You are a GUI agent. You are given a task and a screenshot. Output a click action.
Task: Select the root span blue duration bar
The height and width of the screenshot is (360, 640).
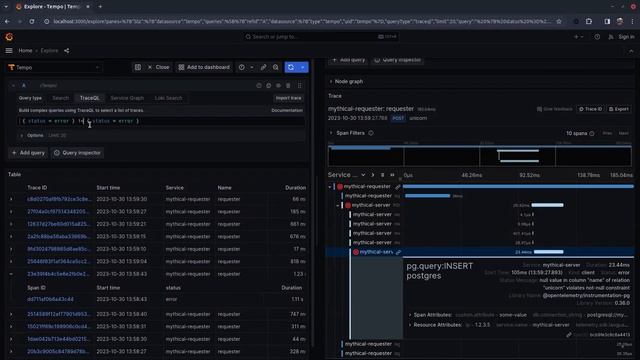pyautogui.click(x=518, y=187)
